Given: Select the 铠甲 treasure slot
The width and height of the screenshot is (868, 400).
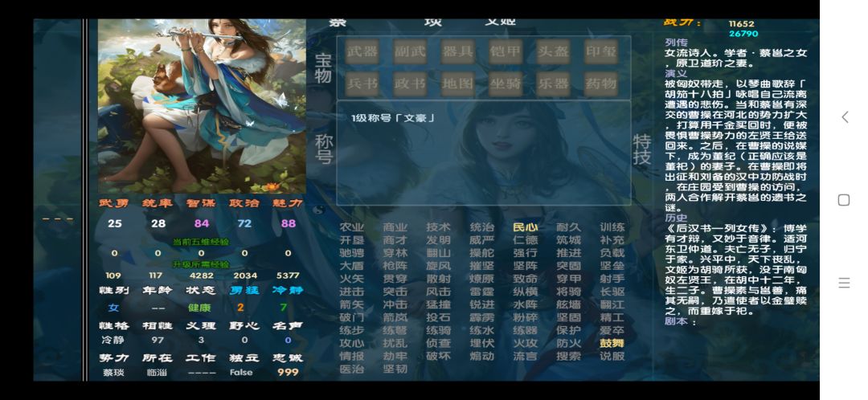Looking at the screenshot, I should (505, 51).
